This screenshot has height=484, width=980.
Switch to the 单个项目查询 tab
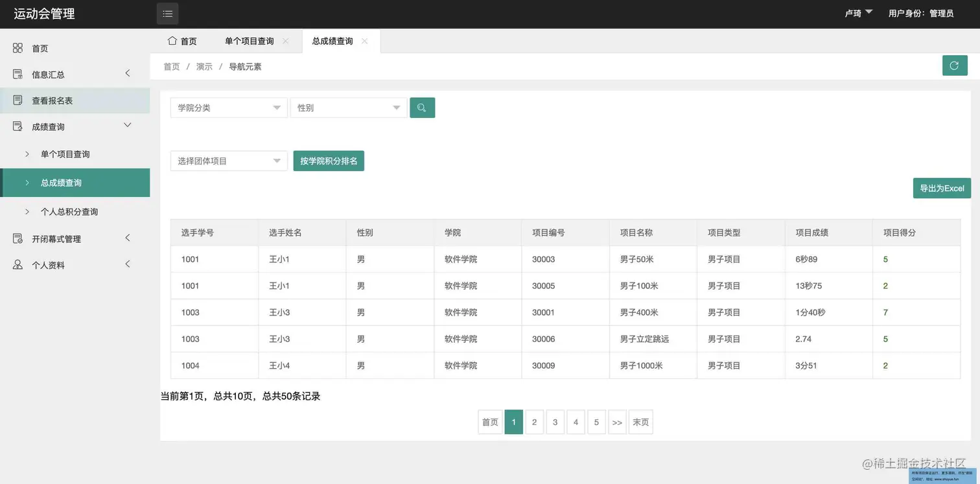click(256, 41)
